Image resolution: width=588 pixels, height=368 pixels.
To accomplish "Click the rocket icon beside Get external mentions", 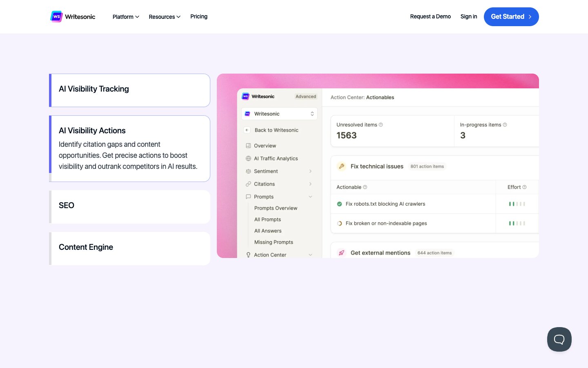I will pyautogui.click(x=341, y=253).
